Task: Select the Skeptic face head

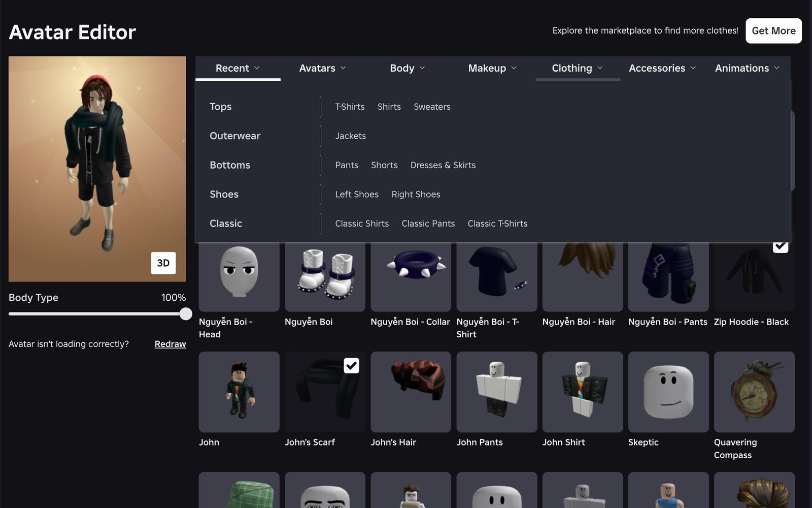Action: [x=668, y=392]
